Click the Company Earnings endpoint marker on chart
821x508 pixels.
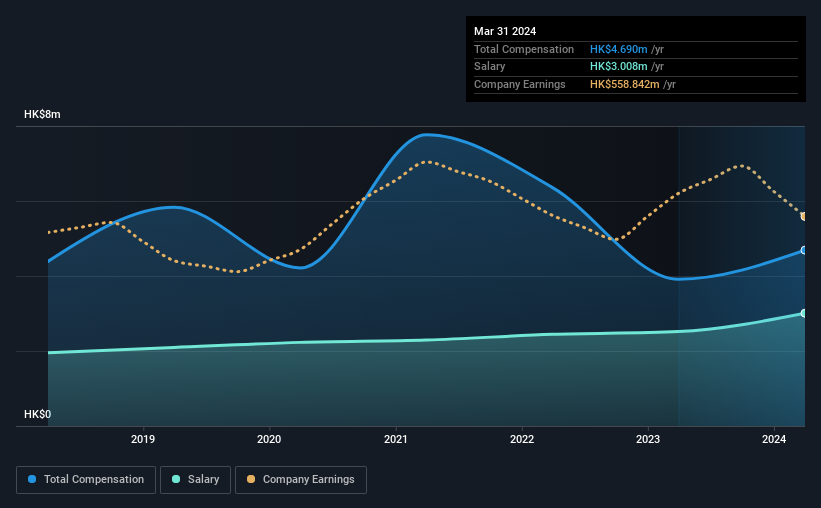(803, 216)
